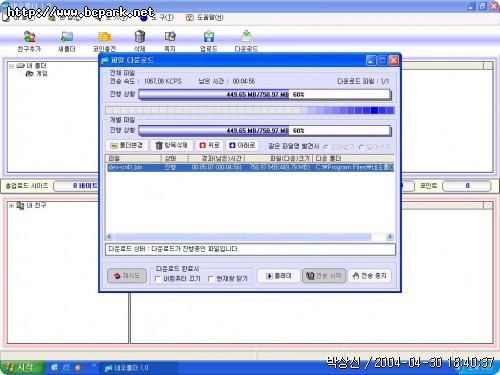Enable 내컴퓨터 끄기 shutdown checkbox
This screenshot has height=375, width=500.
click(158, 279)
